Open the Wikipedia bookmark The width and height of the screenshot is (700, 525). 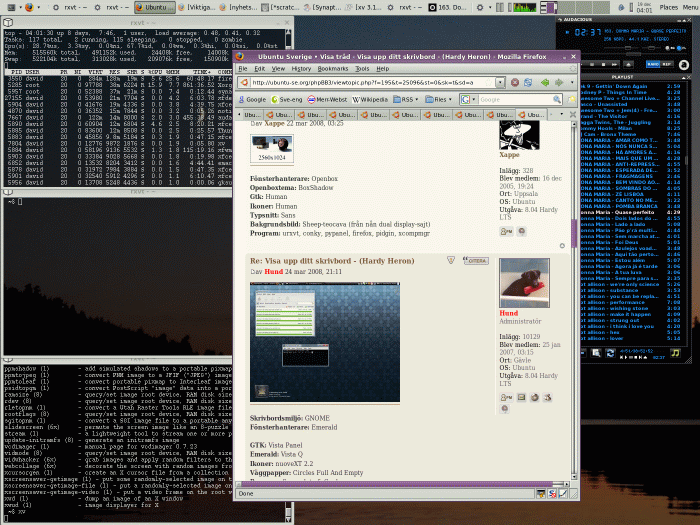coord(370,100)
